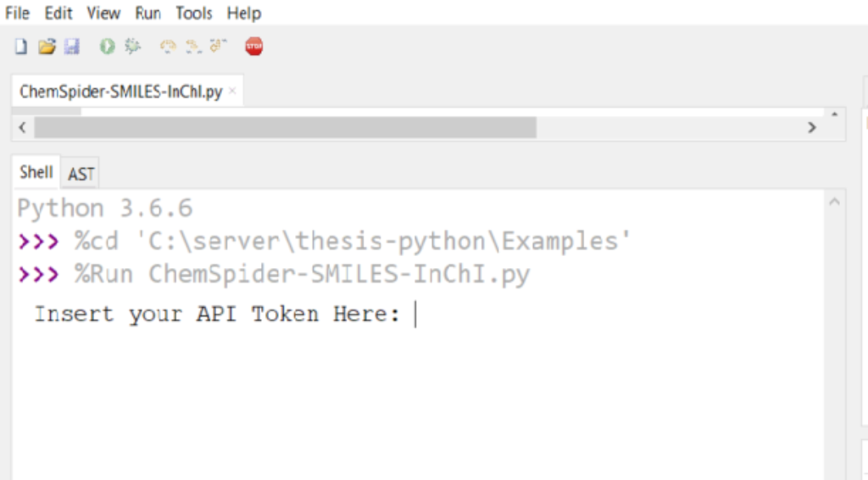Viewport: 868px width, 480px height.
Task: Open the View menu
Action: point(103,14)
